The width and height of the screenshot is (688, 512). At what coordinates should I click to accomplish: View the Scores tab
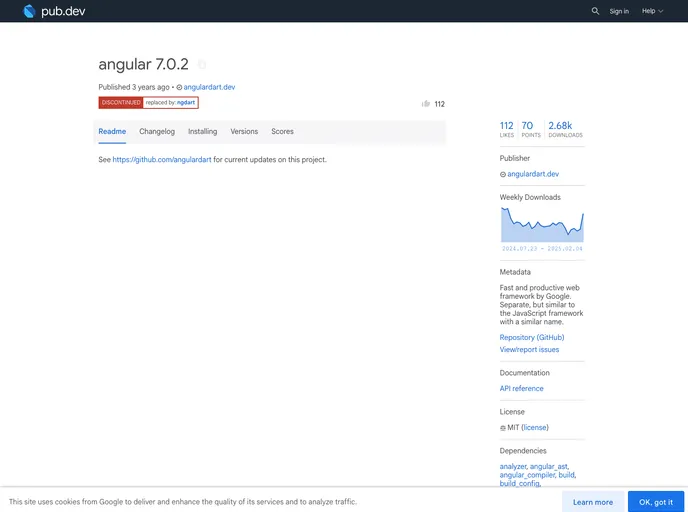click(282, 131)
